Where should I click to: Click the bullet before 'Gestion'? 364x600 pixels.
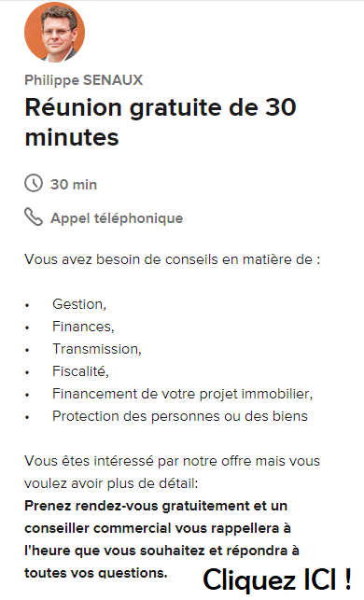point(27,305)
